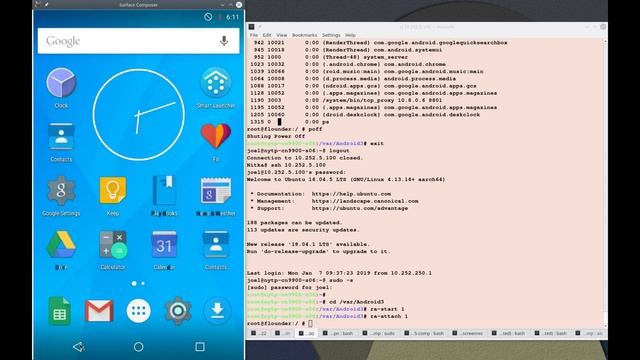Click 'Connection to 10.252.5.100 closed.' line
Screen dimensions: 640x360
305,158
